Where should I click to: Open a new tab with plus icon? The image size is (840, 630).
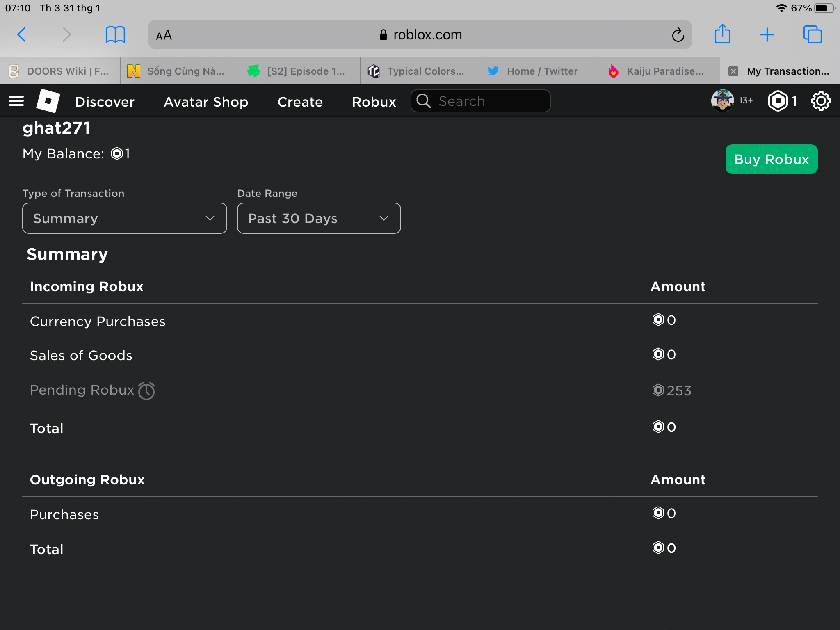[767, 34]
